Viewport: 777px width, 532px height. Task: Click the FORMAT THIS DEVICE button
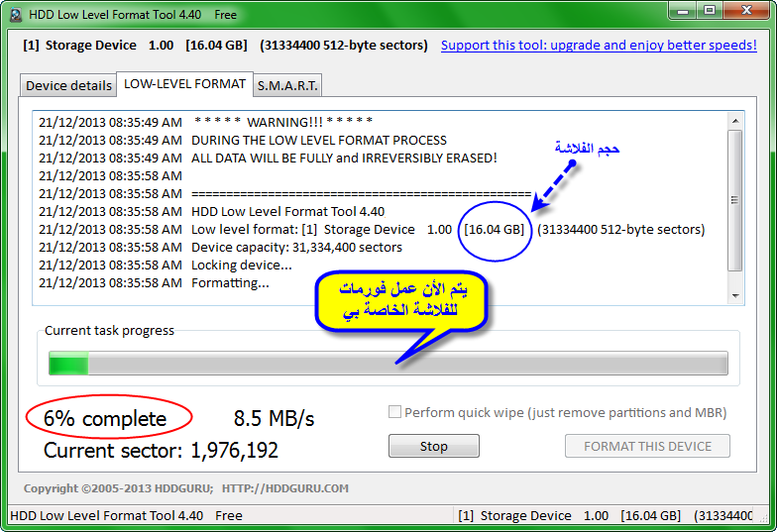[x=647, y=446]
